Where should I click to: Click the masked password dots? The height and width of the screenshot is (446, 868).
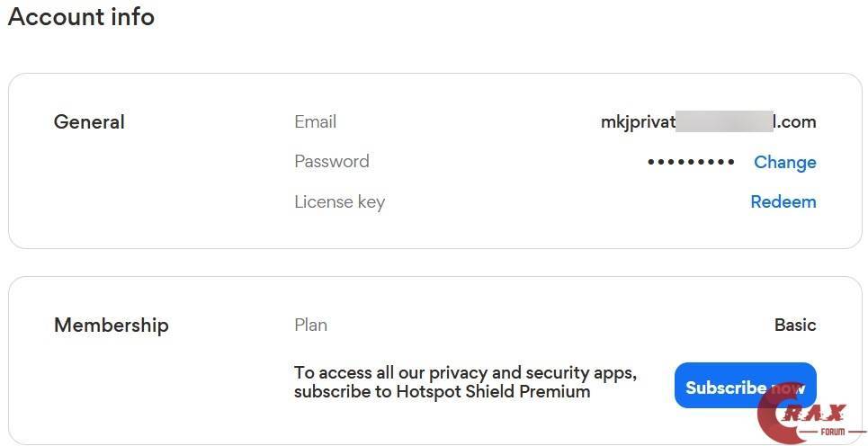(691, 162)
